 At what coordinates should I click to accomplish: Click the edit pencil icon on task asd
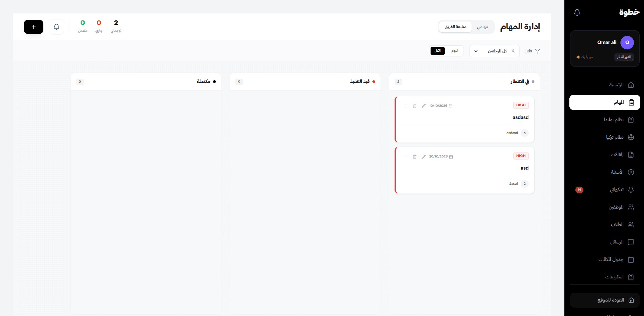click(x=424, y=156)
